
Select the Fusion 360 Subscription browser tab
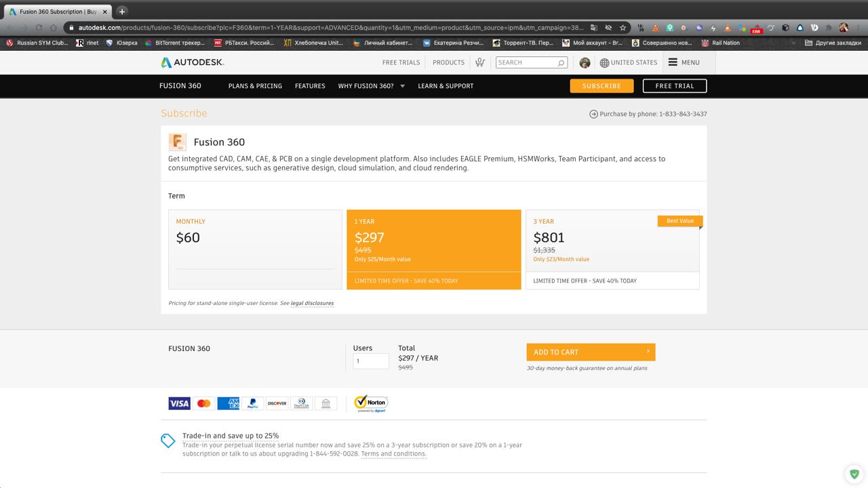[57, 12]
